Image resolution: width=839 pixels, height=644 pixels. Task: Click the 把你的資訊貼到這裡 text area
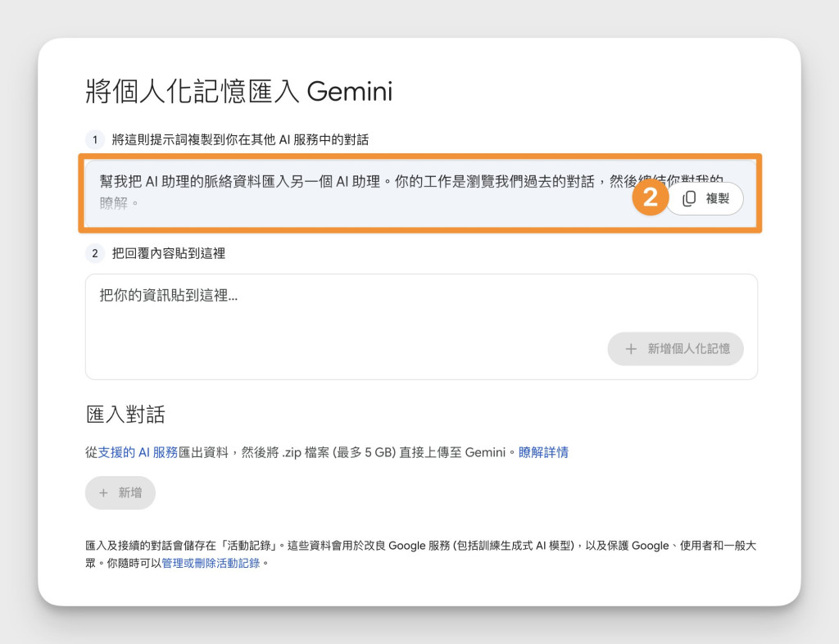[421, 327]
